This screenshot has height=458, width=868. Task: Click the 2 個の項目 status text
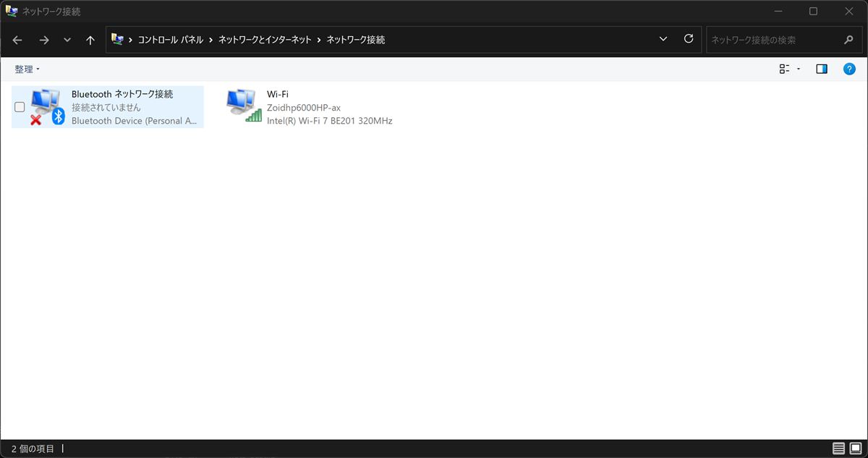tap(33, 449)
